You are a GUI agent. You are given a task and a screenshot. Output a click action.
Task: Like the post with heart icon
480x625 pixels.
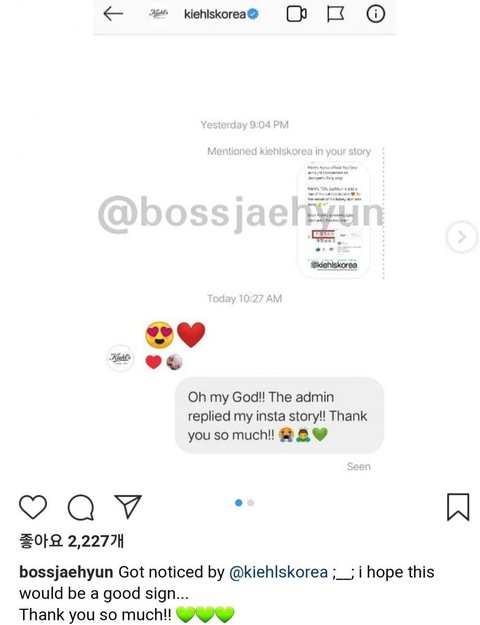coord(33,507)
